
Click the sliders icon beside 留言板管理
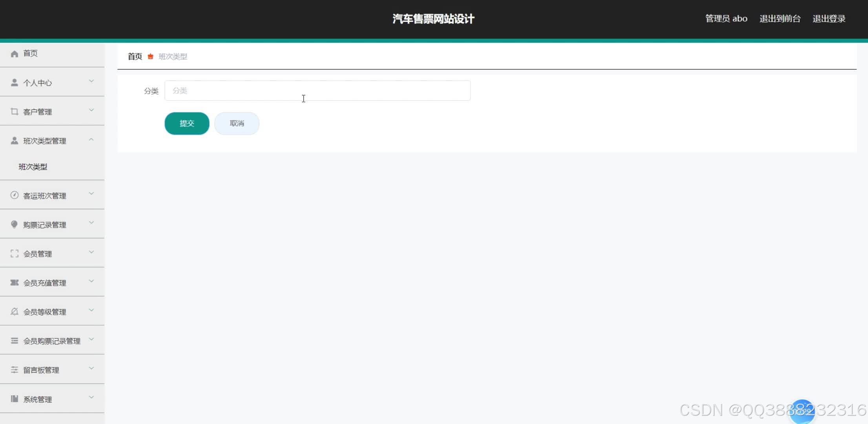click(15, 370)
